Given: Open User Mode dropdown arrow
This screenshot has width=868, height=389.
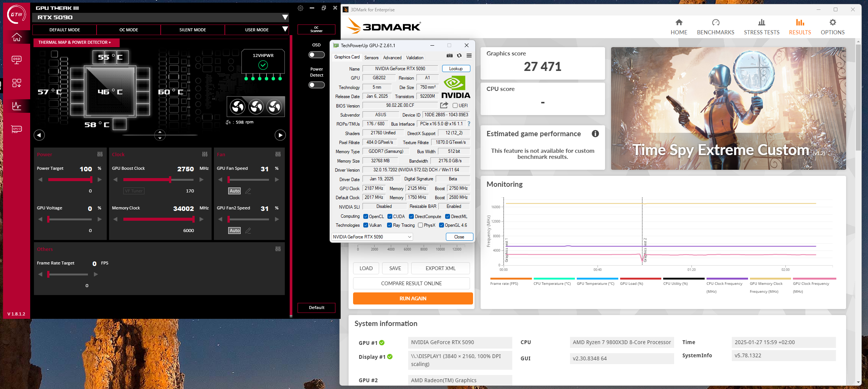Looking at the screenshot, I should tap(285, 29).
